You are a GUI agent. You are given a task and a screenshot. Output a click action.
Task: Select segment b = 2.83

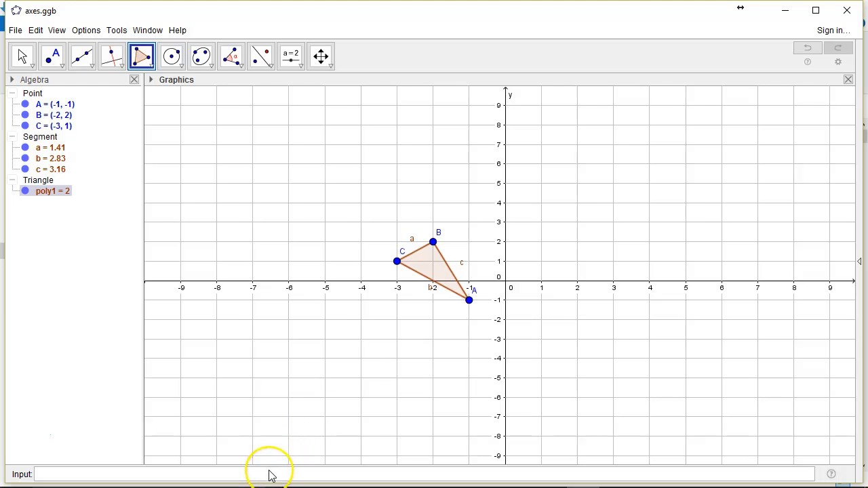point(51,159)
